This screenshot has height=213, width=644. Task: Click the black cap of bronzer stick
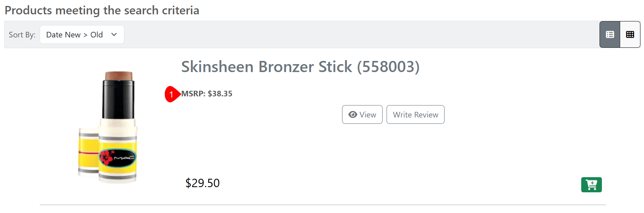(x=118, y=98)
